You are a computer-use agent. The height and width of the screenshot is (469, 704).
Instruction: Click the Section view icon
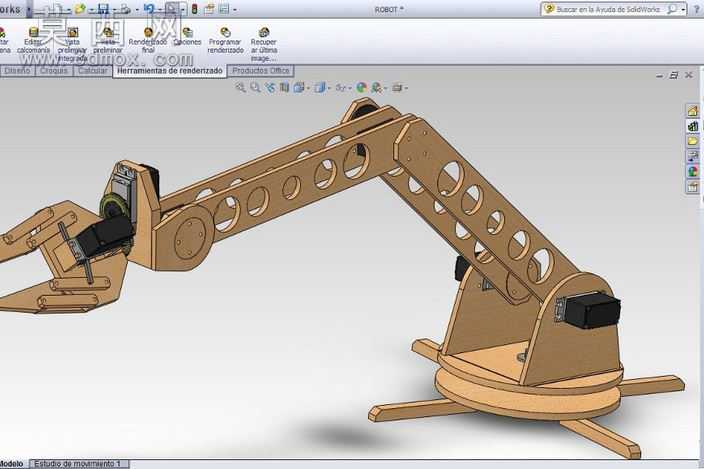coord(284,88)
